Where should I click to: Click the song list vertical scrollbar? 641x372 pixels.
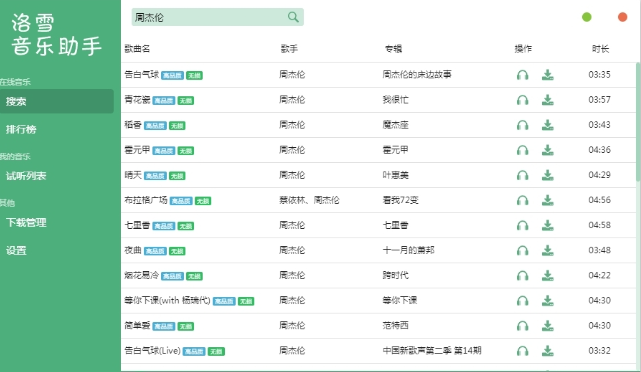[638, 122]
